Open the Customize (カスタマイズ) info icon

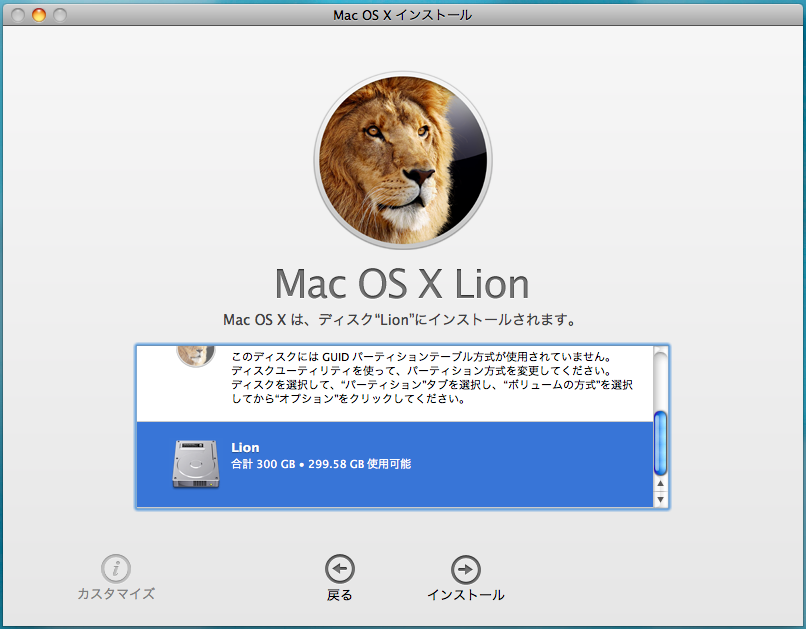pyautogui.click(x=116, y=569)
